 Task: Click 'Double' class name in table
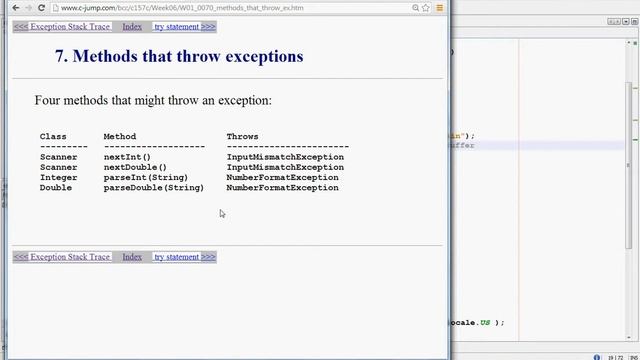coord(56,188)
